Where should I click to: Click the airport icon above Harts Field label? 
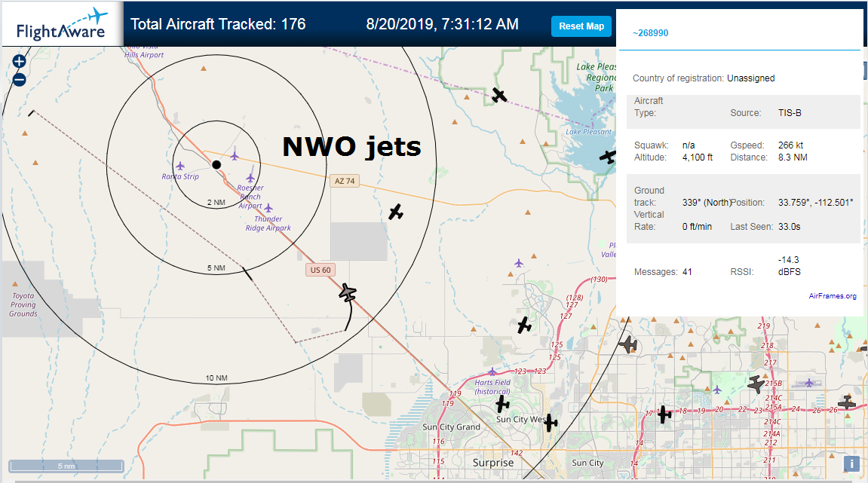[x=492, y=371]
